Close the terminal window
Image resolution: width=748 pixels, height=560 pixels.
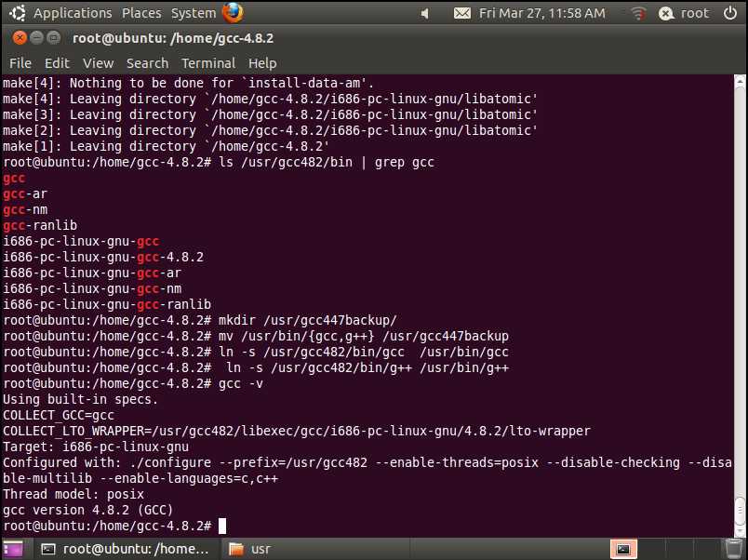[x=20, y=38]
